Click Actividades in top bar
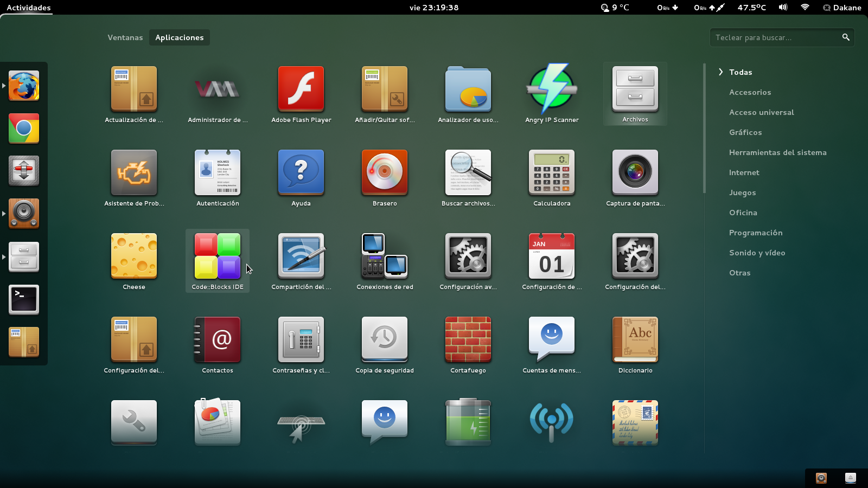The height and width of the screenshot is (488, 868). (x=29, y=8)
